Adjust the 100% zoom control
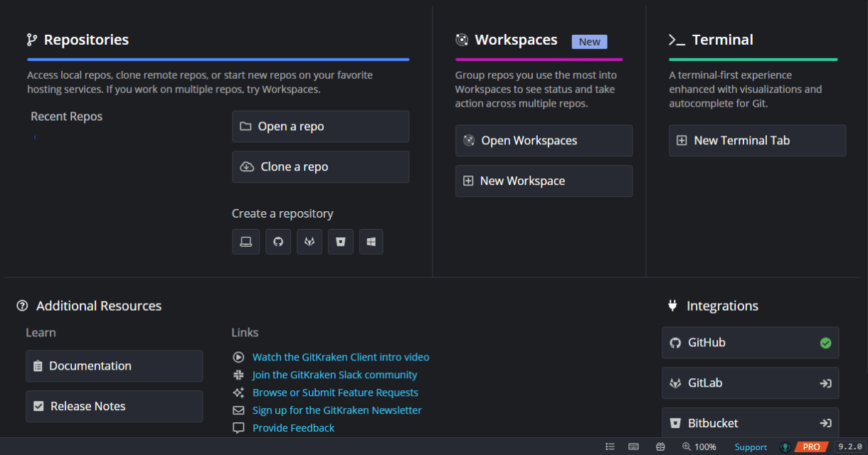The image size is (868, 455). coord(699,446)
